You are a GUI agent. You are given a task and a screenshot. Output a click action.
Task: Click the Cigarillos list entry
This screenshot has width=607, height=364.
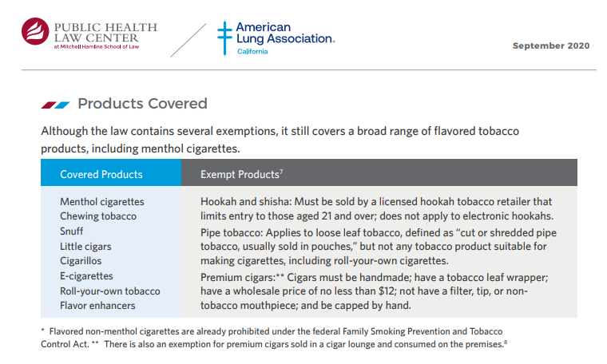click(81, 261)
